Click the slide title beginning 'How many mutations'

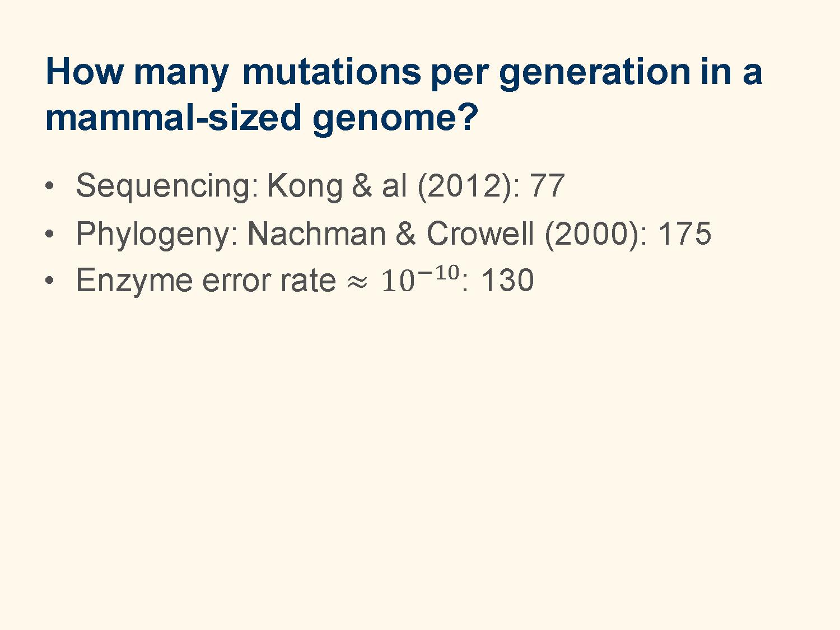pos(403,95)
